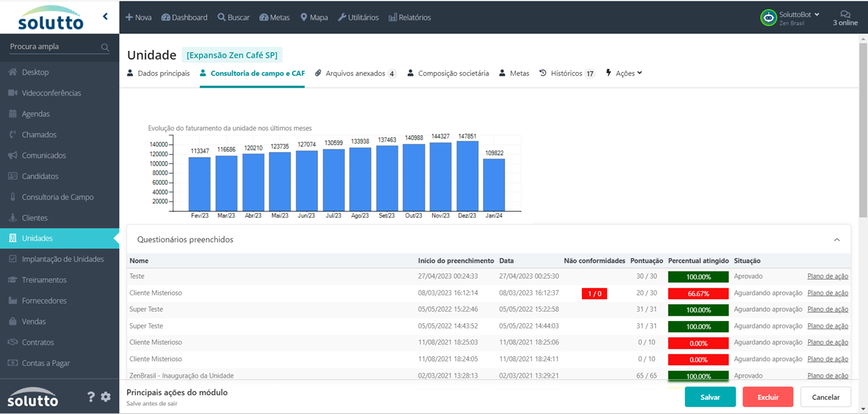Open Mapa in the top bar
The height and width of the screenshot is (414, 868).
pyautogui.click(x=314, y=18)
